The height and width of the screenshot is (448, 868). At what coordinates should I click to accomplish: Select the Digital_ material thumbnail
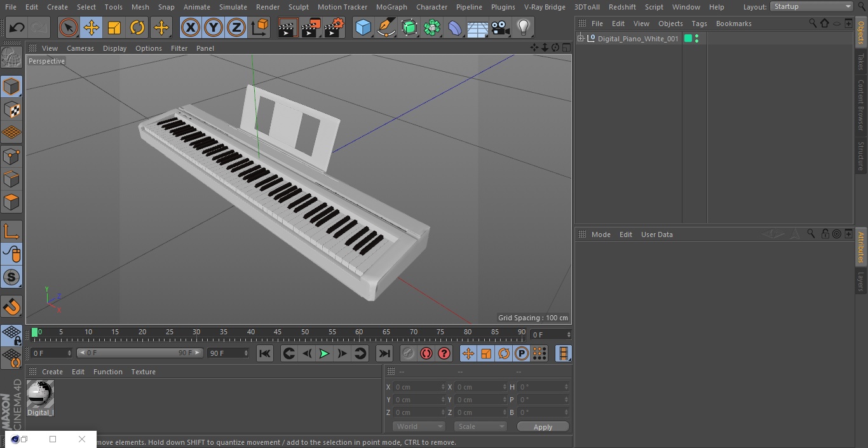click(x=40, y=395)
